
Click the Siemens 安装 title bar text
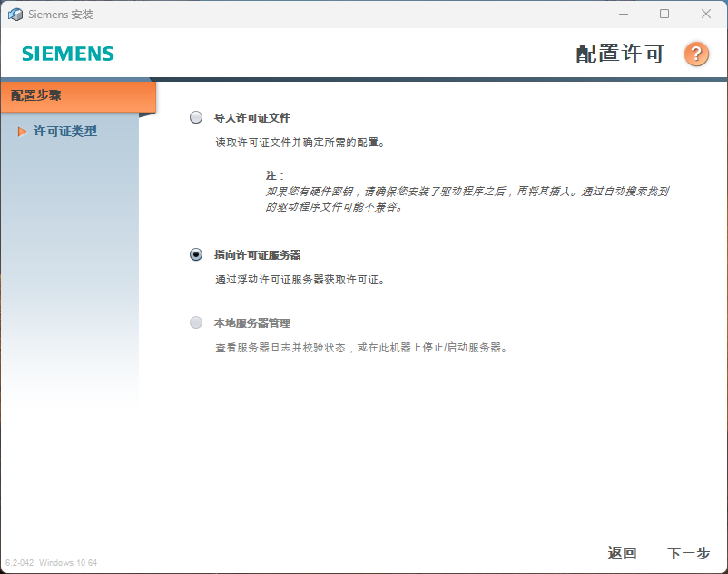pyautogui.click(x=62, y=14)
